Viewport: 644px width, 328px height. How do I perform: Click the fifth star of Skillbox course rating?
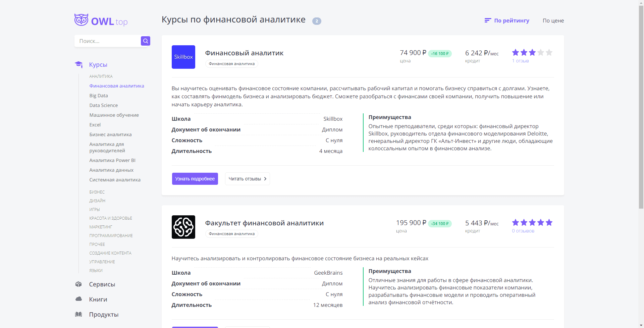[549, 52]
